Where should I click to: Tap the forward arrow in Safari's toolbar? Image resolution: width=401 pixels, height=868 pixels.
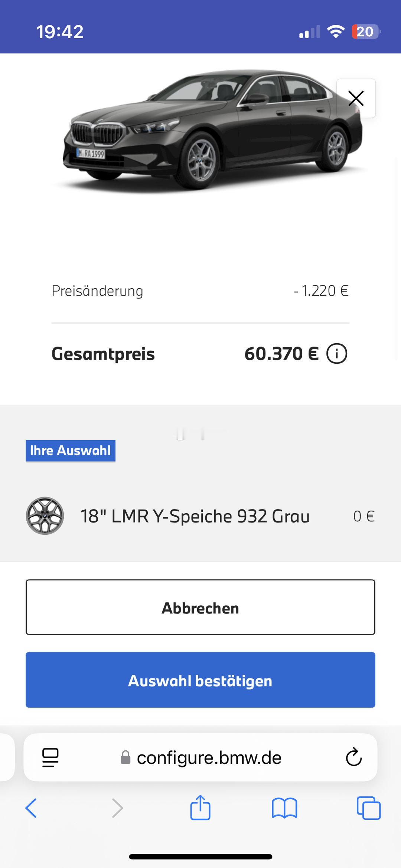click(x=117, y=808)
